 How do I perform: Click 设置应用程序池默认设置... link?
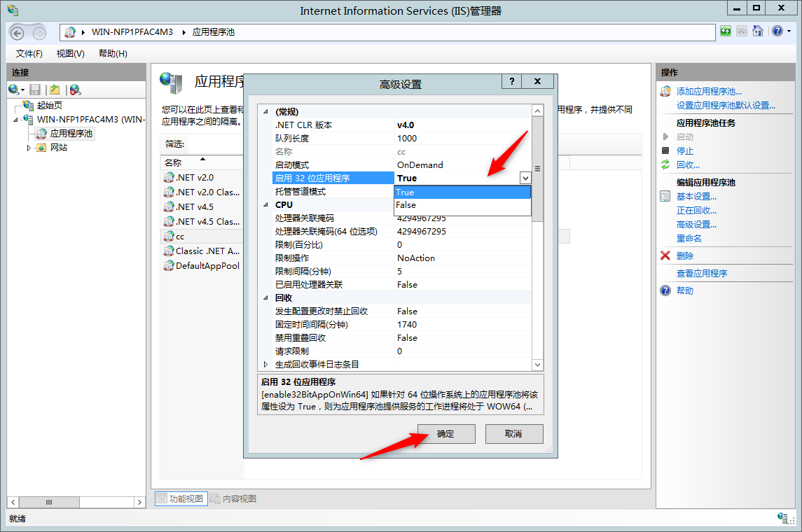(726, 105)
